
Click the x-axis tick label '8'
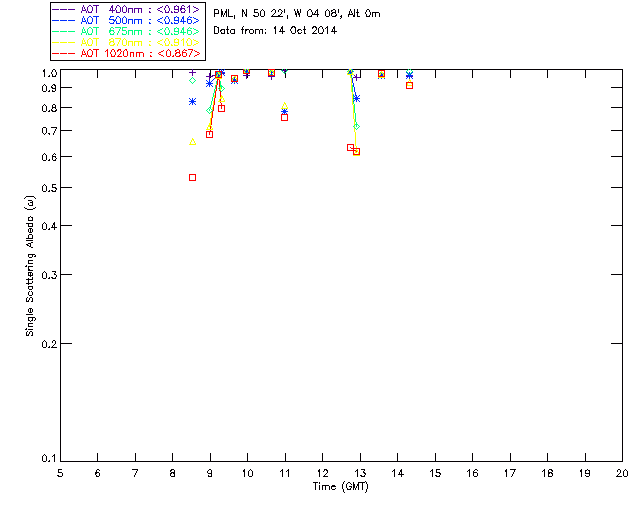[x=173, y=473]
